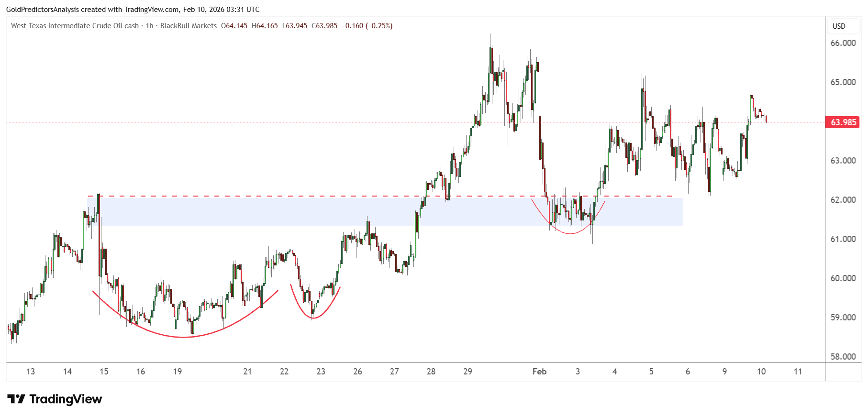Click date 29 on the time axis
Image resolution: width=868 pixels, height=417 pixels.
point(468,372)
